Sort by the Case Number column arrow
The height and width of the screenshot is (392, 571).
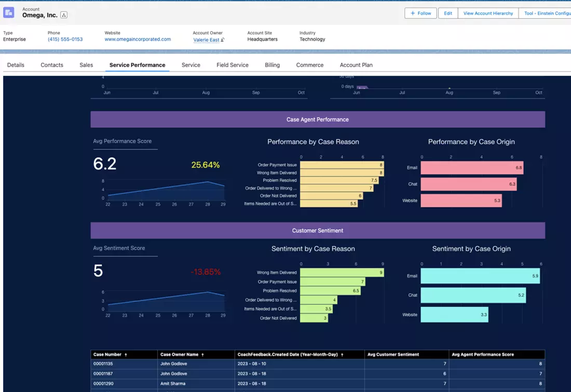click(126, 355)
